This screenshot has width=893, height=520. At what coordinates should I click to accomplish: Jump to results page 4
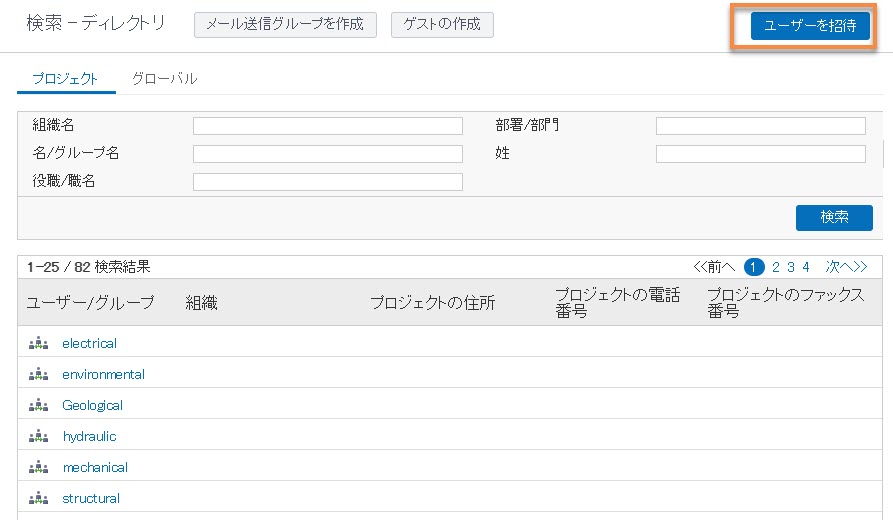[x=805, y=267]
